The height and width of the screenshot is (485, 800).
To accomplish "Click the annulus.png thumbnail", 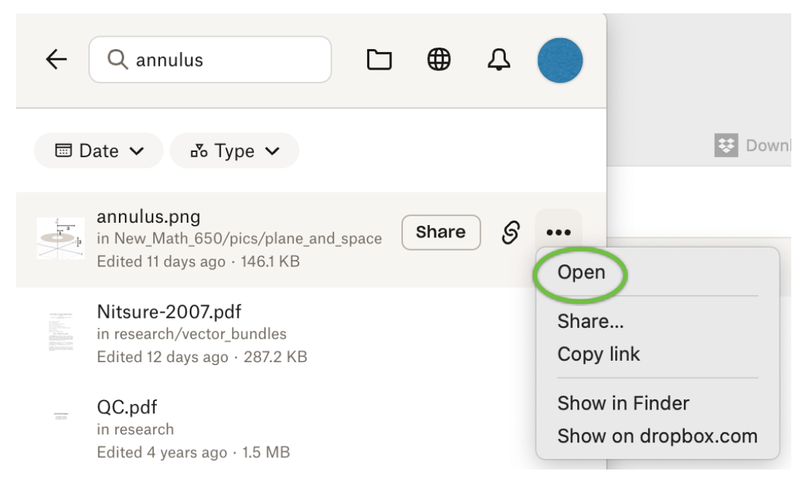I will coord(61,238).
